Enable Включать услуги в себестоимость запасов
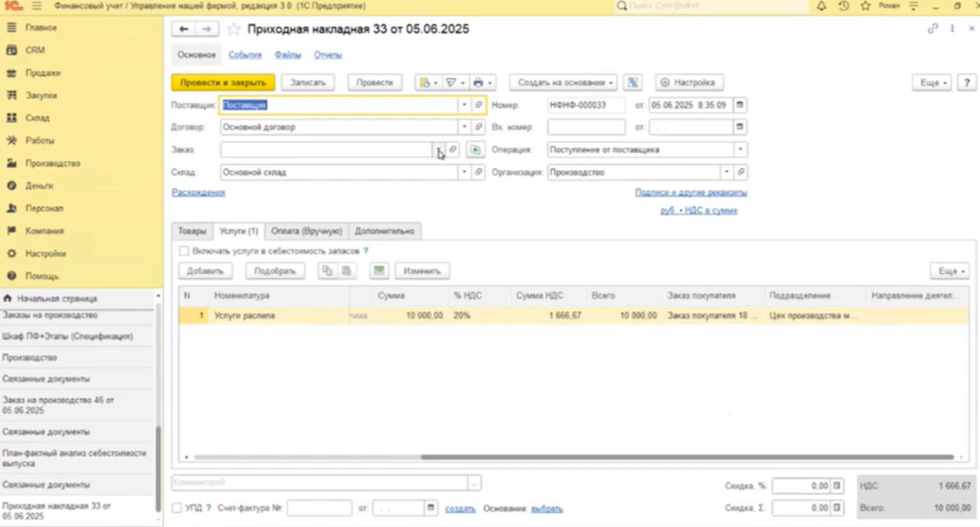Screen dimensions: 980x527 click(184, 251)
